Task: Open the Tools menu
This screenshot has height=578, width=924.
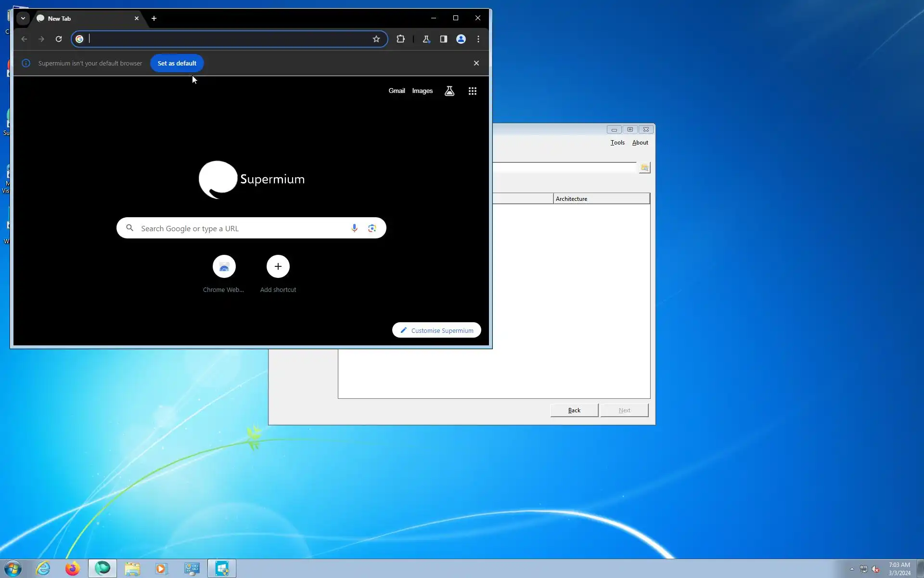Action: click(x=617, y=143)
